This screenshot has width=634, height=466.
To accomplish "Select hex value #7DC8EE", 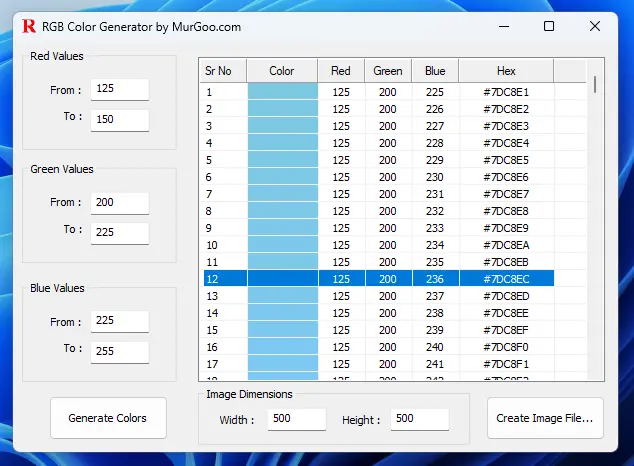I will pyautogui.click(x=506, y=313).
